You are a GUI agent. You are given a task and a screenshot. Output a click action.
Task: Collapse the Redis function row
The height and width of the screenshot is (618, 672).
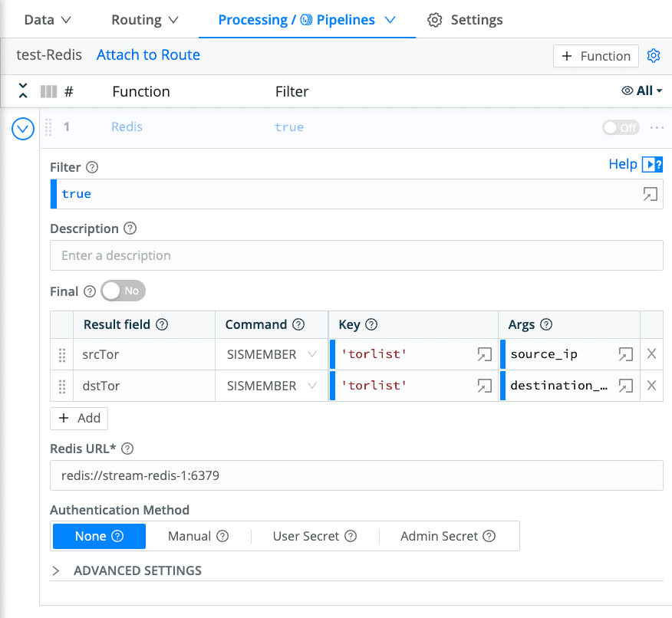[x=23, y=129]
